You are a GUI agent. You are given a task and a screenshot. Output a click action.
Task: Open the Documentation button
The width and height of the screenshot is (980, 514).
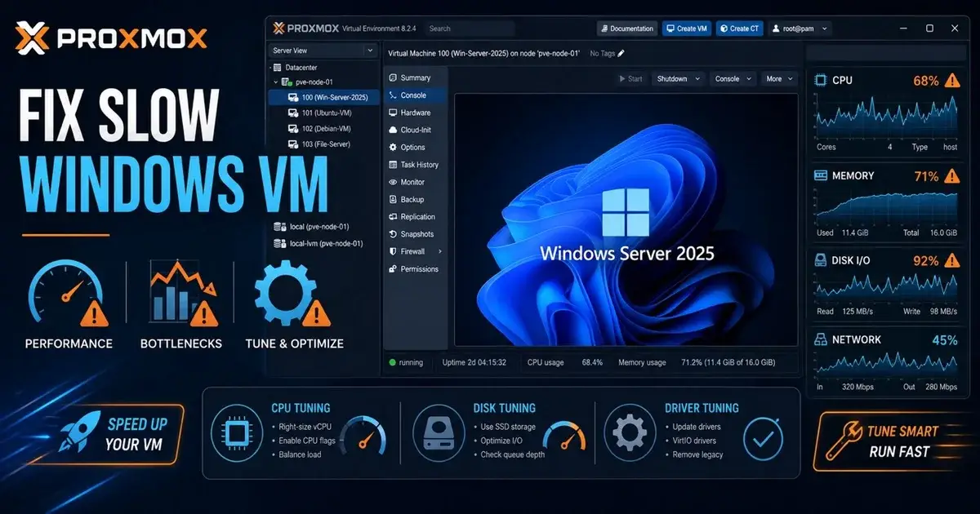pos(627,29)
